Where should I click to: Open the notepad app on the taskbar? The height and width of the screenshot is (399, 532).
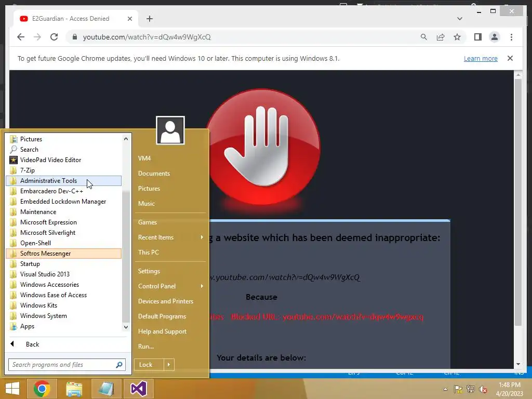[106, 389]
